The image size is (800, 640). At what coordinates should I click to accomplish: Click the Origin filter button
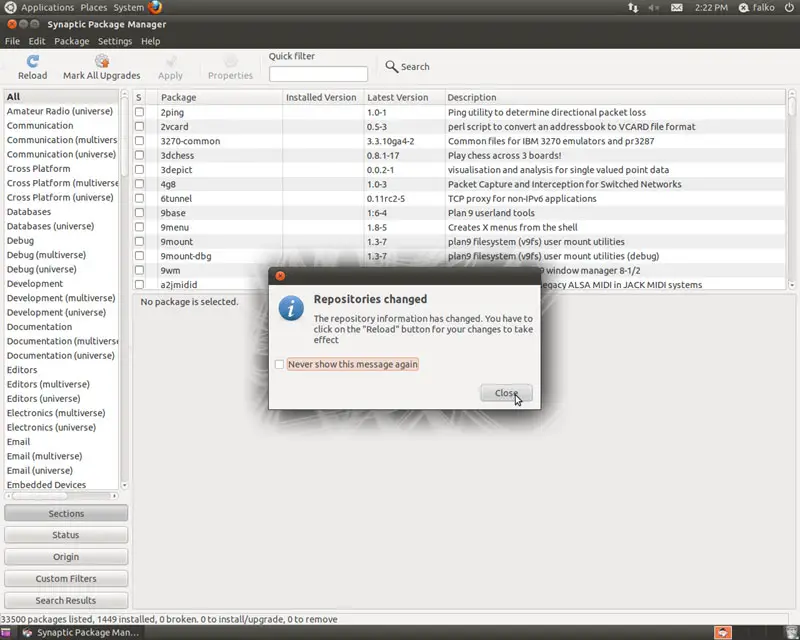click(x=66, y=557)
